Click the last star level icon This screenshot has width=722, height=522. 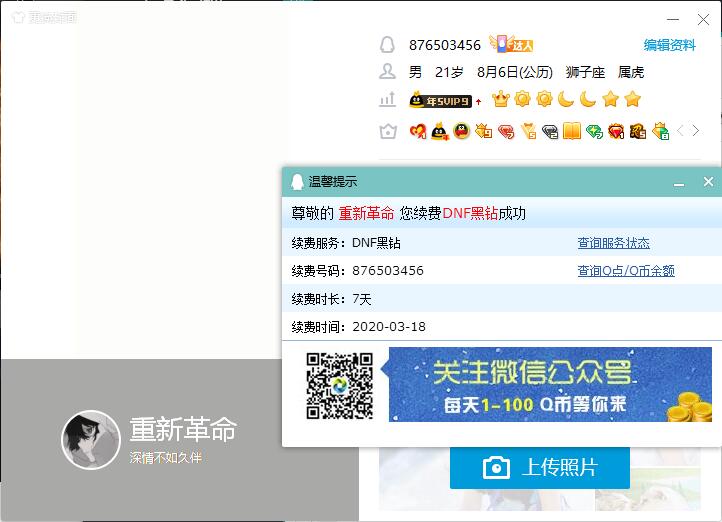(x=633, y=99)
